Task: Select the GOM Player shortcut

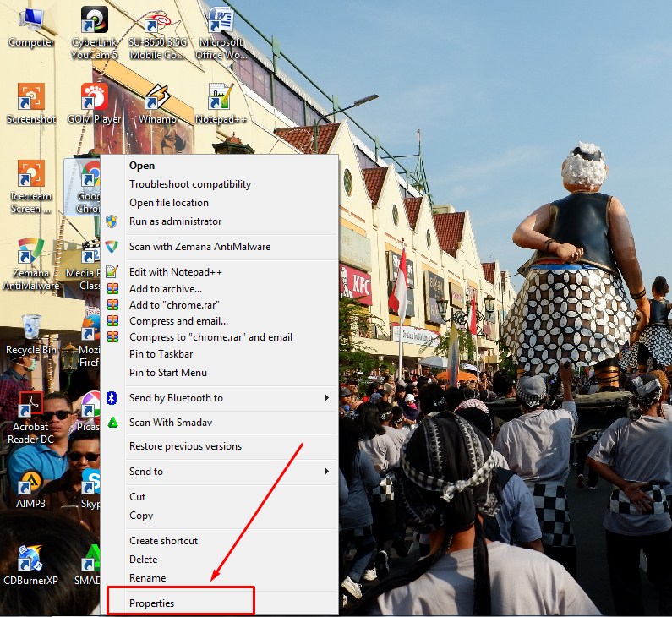Action: pos(95,104)
